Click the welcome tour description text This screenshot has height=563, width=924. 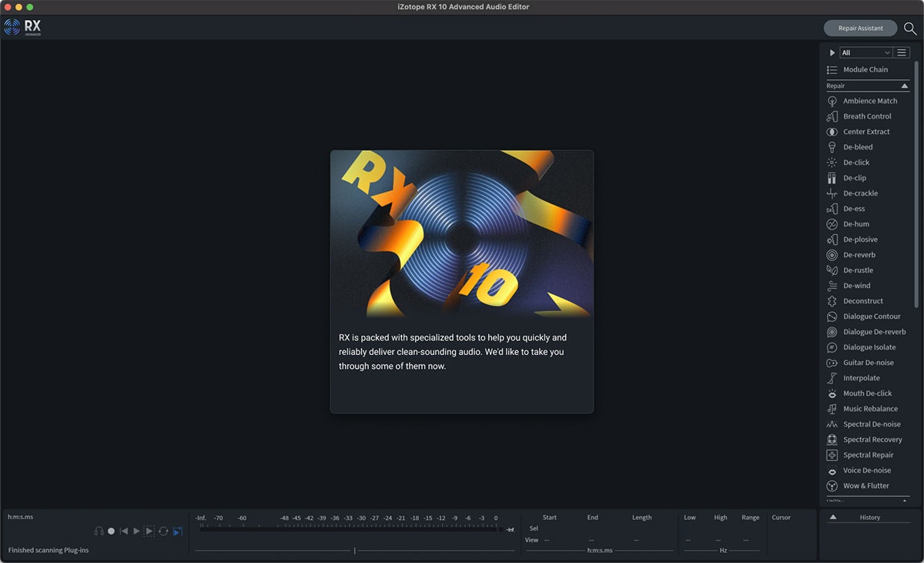coord(453,352)
